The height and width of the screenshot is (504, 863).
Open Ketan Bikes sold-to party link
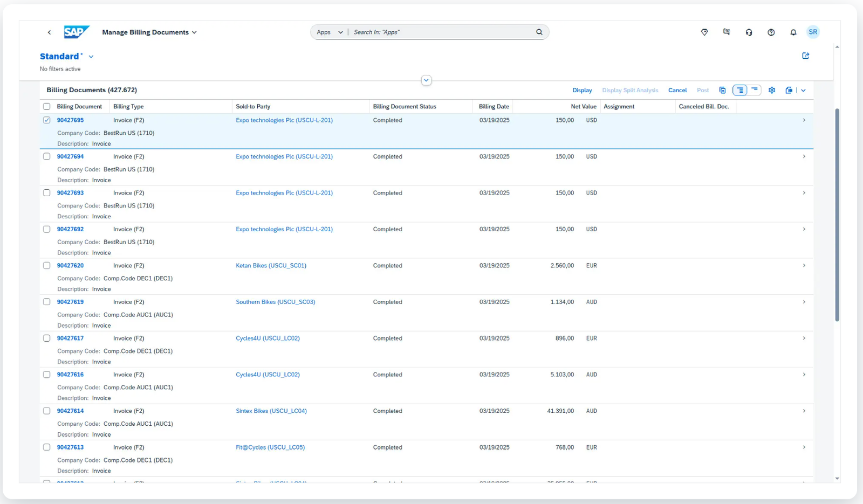pos(271,266)
